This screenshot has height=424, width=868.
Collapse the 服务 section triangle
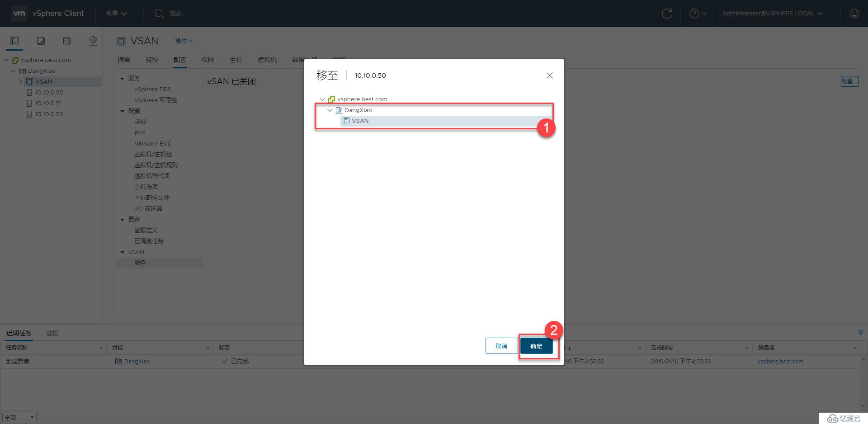(122, 79)
